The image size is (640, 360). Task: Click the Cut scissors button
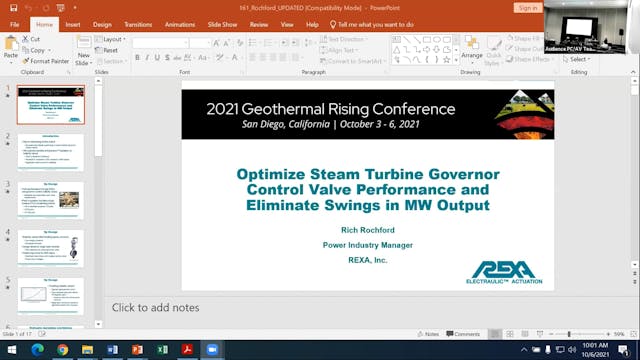(31, 39)
